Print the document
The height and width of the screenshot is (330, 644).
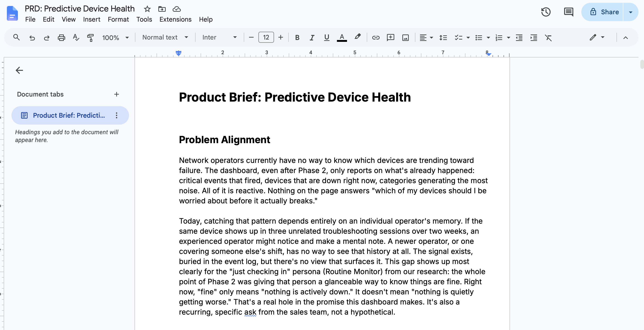[x=61, y=37]
